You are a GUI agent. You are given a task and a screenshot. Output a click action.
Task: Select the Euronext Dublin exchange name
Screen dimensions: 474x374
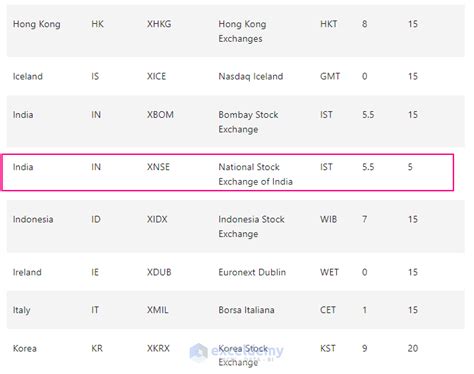252,272
